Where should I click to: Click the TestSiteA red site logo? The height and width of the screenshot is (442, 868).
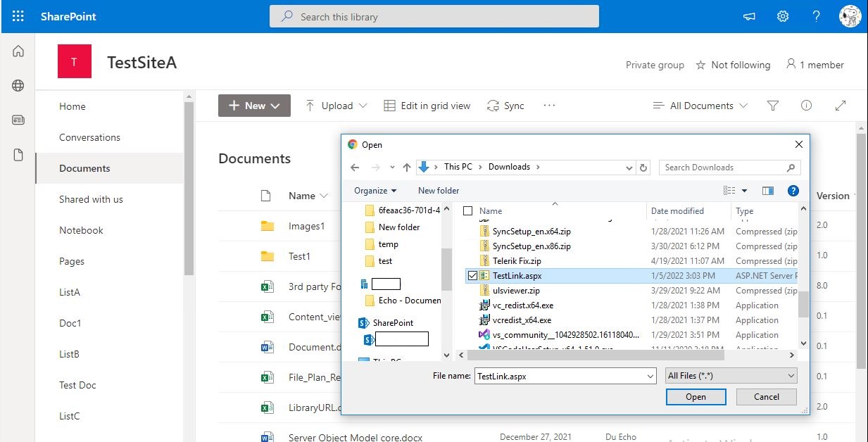point(74,61)
